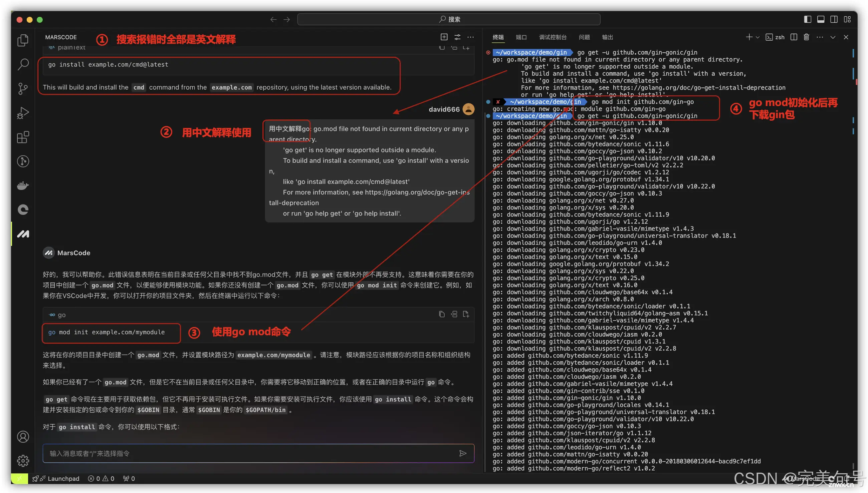Image resolution: width=868 pixels, height=493 pixels.
Task: Open remote window indicator in status bar
Action: click(19, 478)
